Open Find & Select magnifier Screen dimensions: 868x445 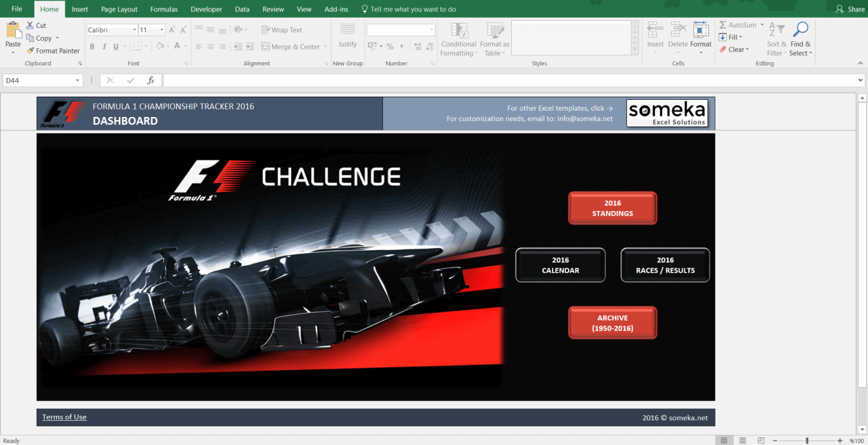click(x=801, y=39)
